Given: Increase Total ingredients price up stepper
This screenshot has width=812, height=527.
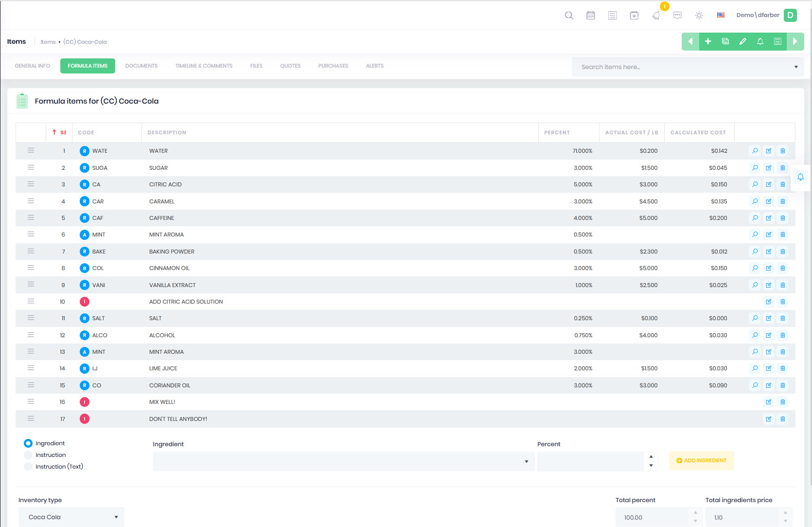Looking at the screenshot, I should 785,512.
